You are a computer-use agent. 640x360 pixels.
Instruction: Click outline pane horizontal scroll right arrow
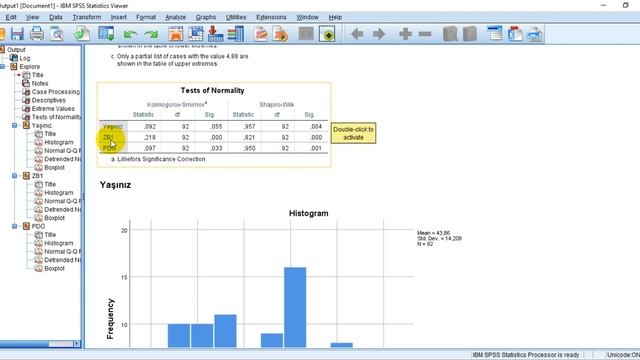click(x=77, y=344)
